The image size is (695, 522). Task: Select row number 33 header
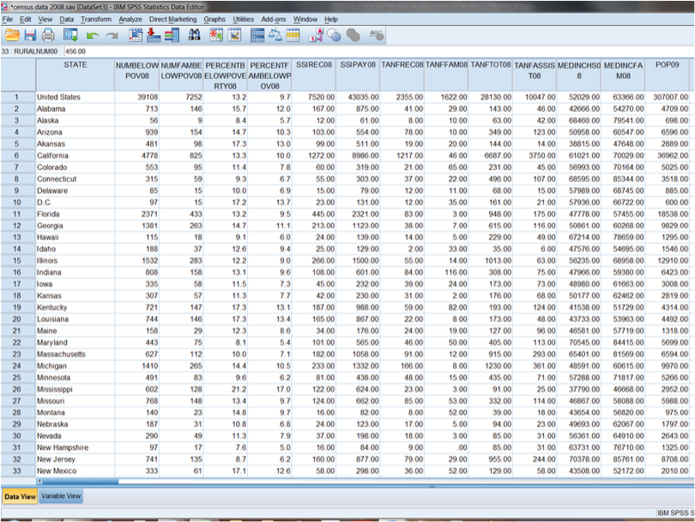18,471
